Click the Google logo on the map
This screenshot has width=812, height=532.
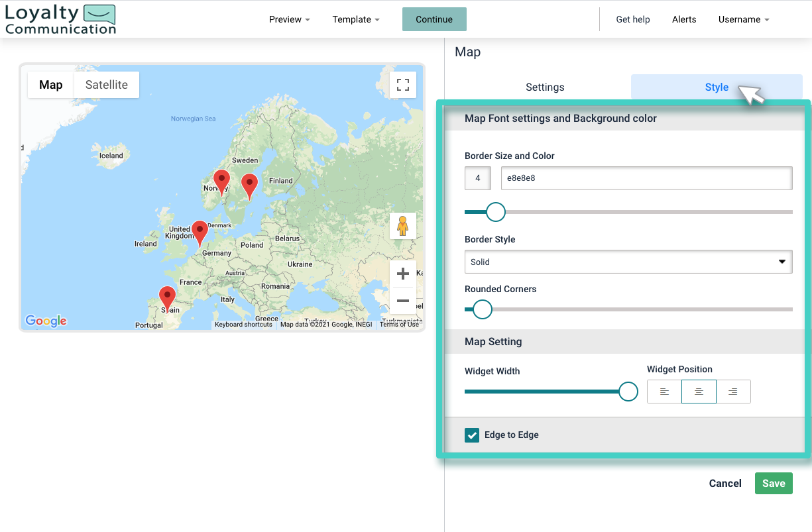[45, 321]
